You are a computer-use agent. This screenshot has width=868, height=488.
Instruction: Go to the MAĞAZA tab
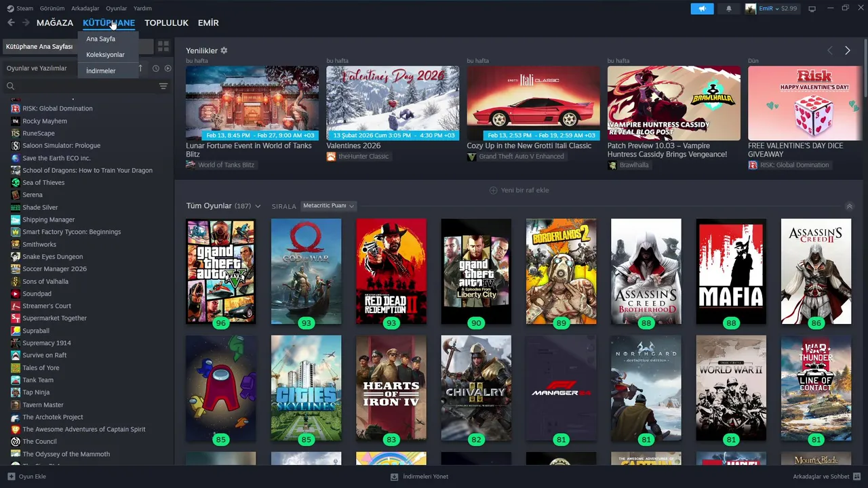click(x=55, y=22)
